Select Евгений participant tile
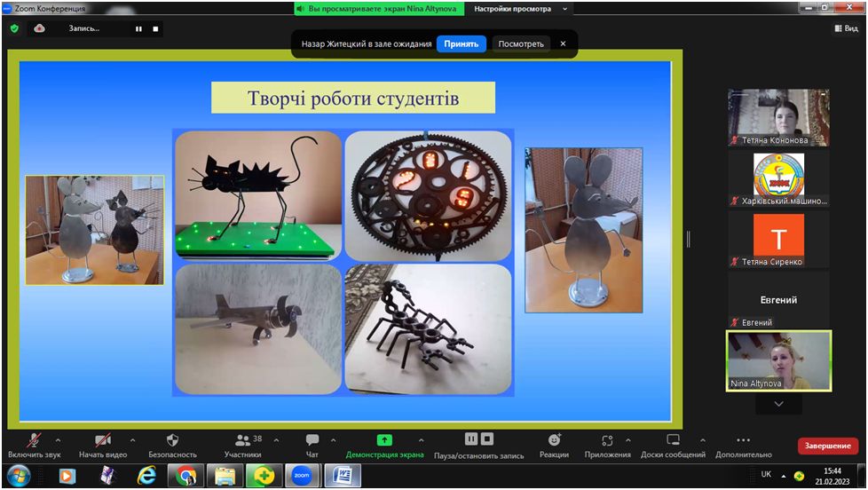 [x=778, y=301]
